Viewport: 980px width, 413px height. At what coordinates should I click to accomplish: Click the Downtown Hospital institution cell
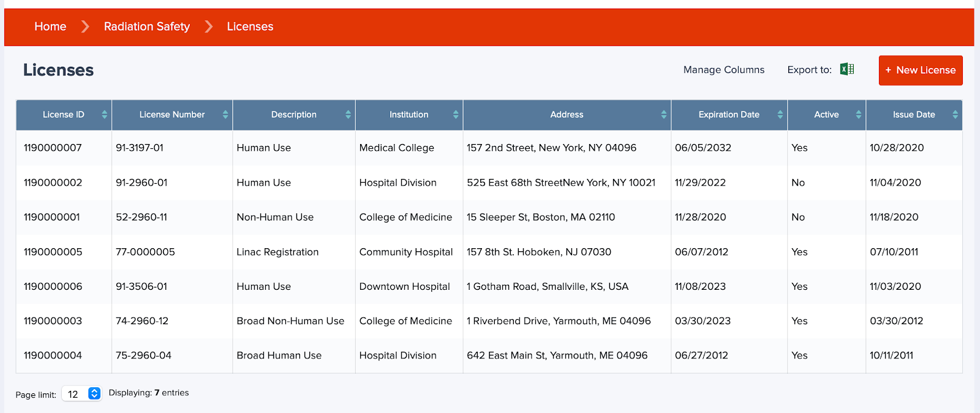[404, 286]
